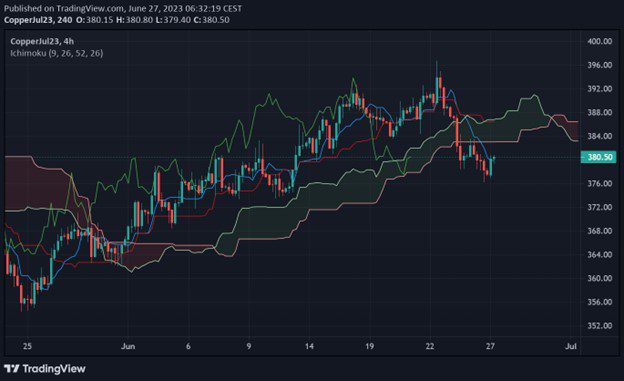
Task: Click the 368.00 price axis label
Action: tap(600, 231)
